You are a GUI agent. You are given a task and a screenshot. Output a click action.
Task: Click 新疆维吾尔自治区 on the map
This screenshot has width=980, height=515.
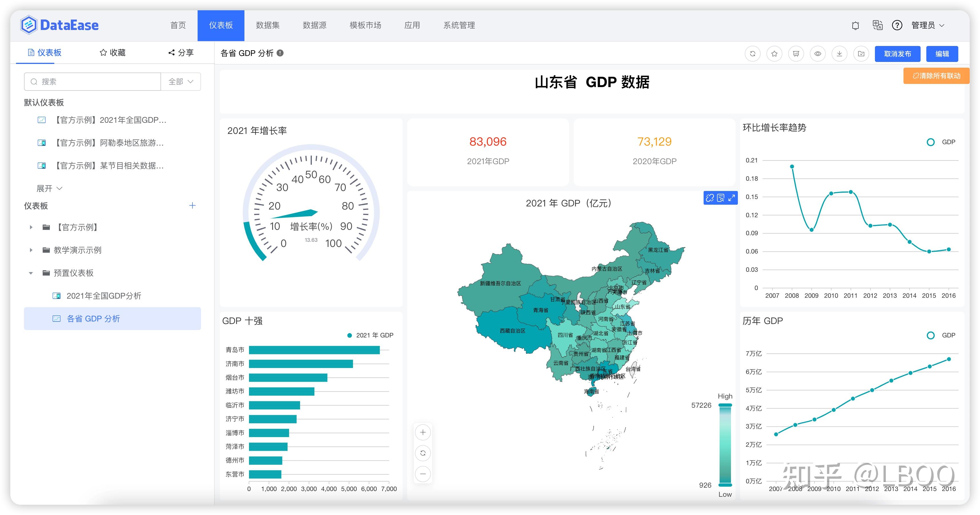coord(501,283)
